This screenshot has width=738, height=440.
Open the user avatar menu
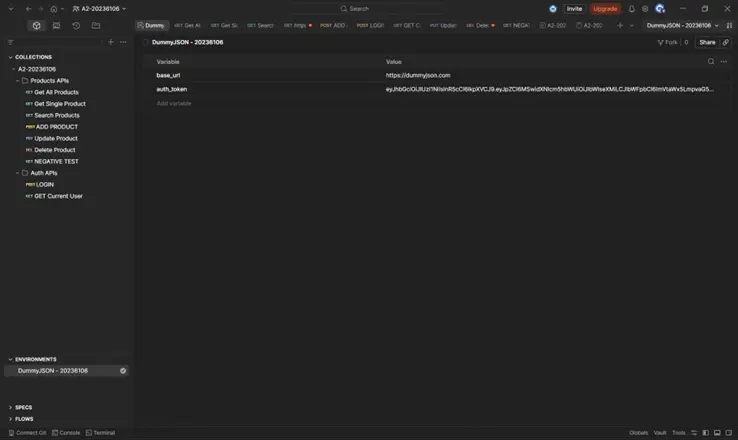660,8
